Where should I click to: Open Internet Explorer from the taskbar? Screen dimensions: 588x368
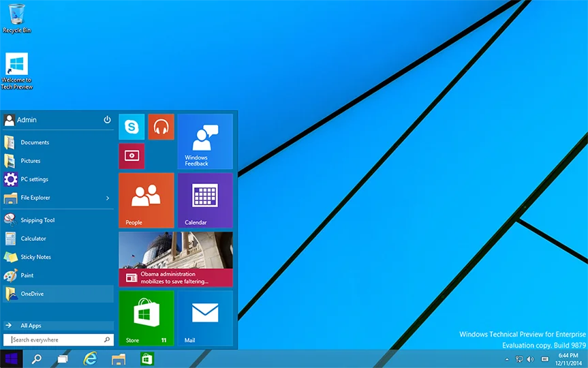click(90, 358)
